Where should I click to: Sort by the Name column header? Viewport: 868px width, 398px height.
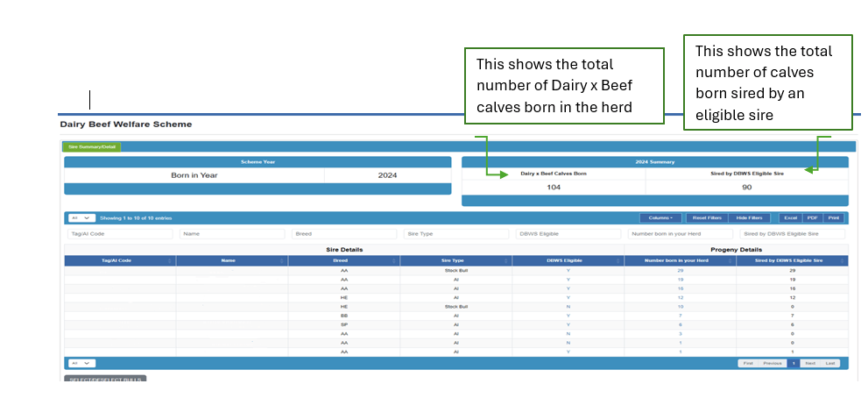pyautogui.click(x=229, y=260)
